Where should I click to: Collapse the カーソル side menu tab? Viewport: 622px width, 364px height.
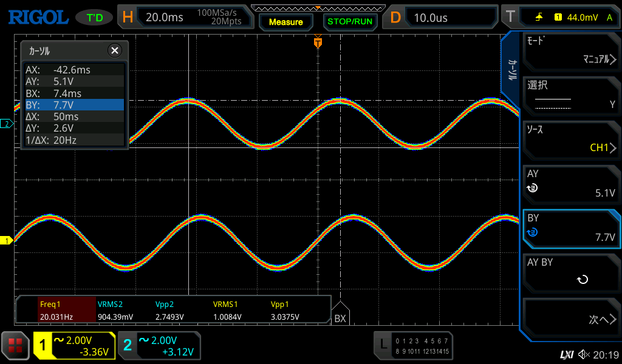[511, 70]
